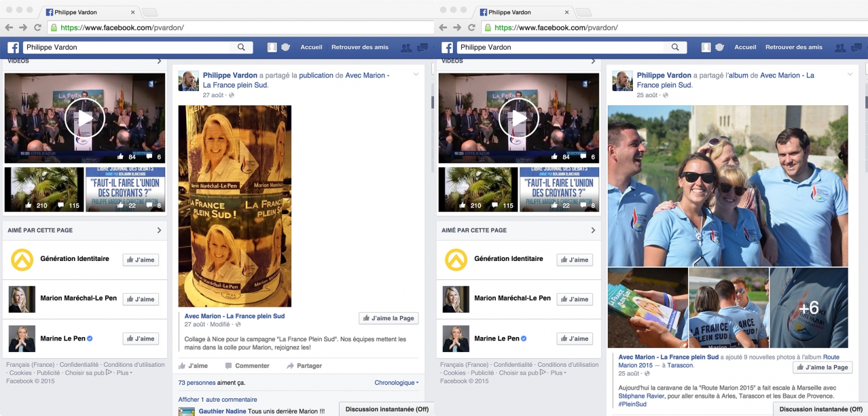This screenshot has height=416, width=868.
Task: Click Commenter under the left window post
Action: point(246,366)
